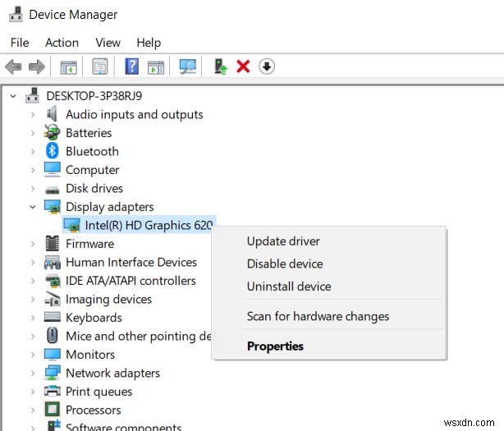Choose Update driver from context menu
The image size is (504, 431).
pyautogui.click(x=283, y=241)
